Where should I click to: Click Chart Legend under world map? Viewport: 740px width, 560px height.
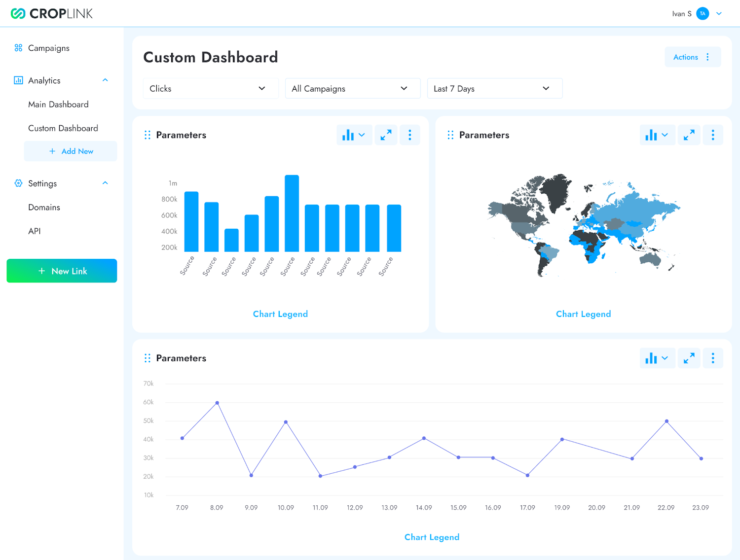[583, 314]
